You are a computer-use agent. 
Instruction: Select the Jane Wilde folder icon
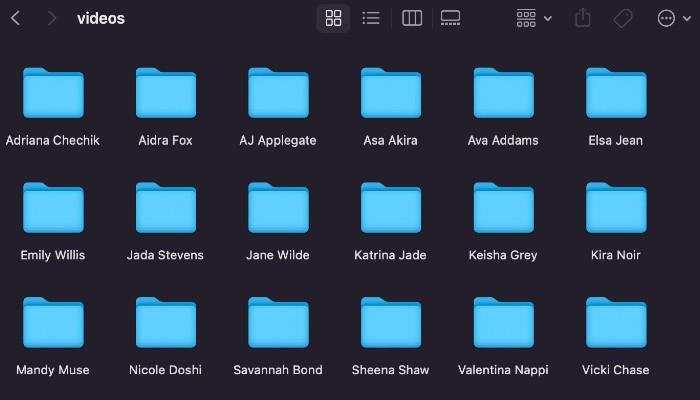[278, 208]
